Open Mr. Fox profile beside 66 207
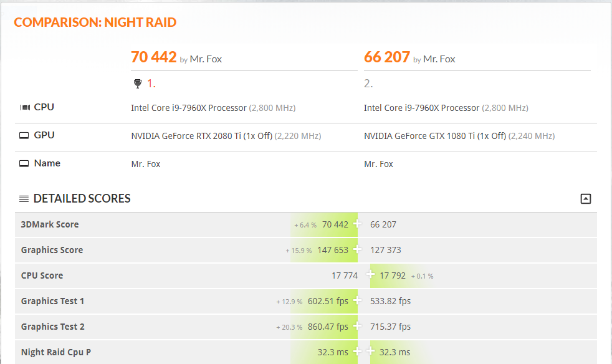The height and width of the screenshot is (364, 612). tap(439, 59)
